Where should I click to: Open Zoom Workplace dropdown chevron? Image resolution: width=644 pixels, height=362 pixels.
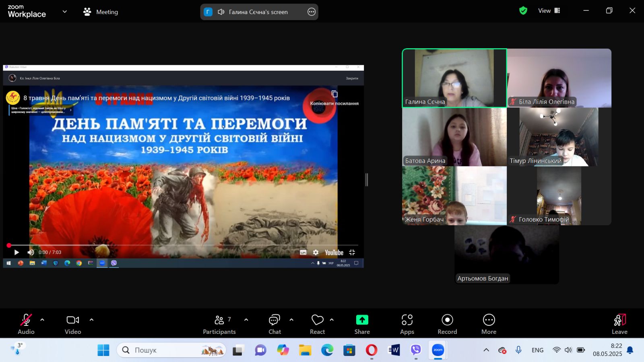tap(65, 12)
